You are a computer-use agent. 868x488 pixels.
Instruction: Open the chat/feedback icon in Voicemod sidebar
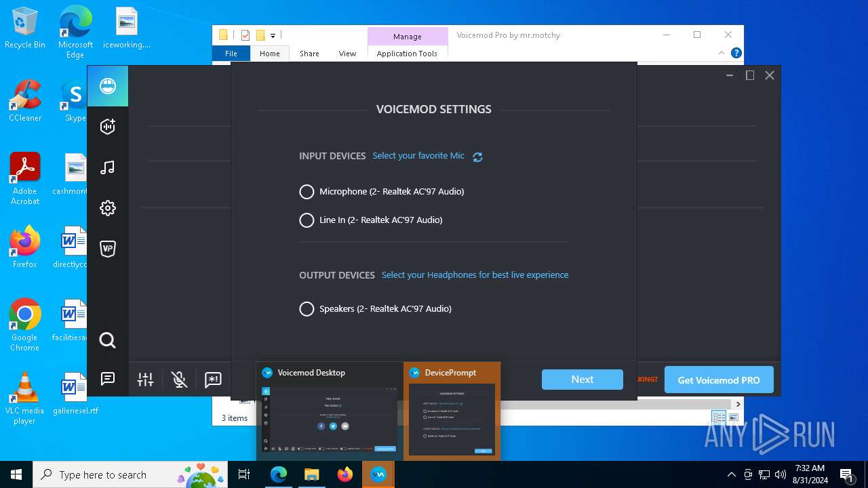point(108,379)
